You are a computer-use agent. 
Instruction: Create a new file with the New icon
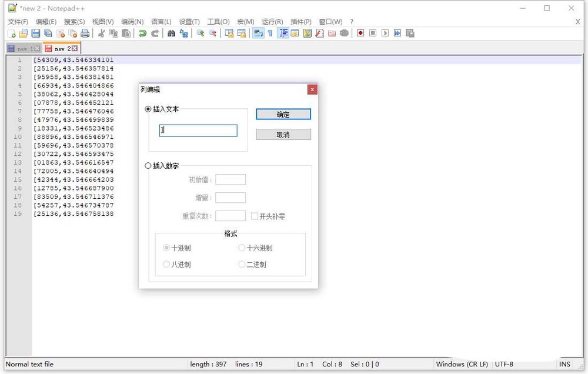click(12, 34)
